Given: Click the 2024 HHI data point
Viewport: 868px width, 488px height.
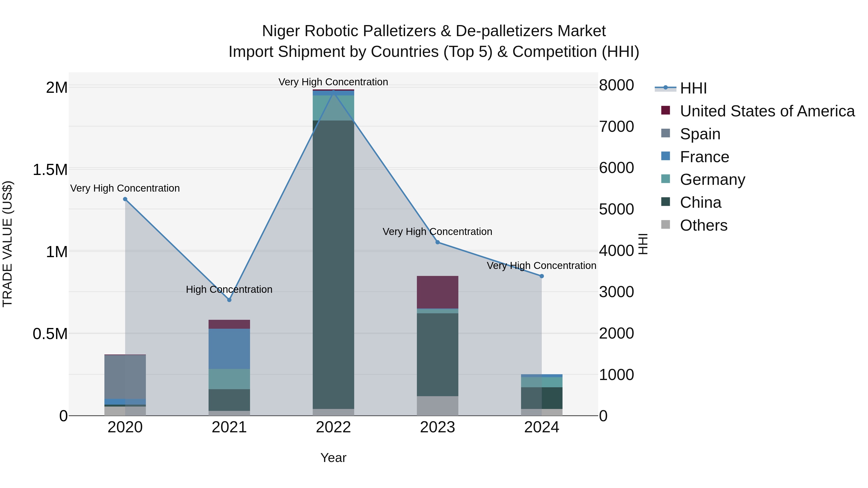Looking at the screenshot, I should (x=542, y=276).
